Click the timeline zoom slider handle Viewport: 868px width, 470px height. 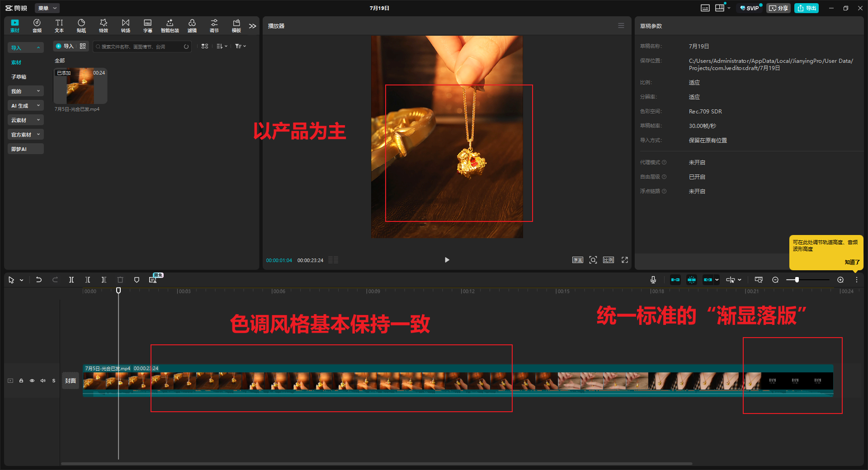tap(797, 280)
